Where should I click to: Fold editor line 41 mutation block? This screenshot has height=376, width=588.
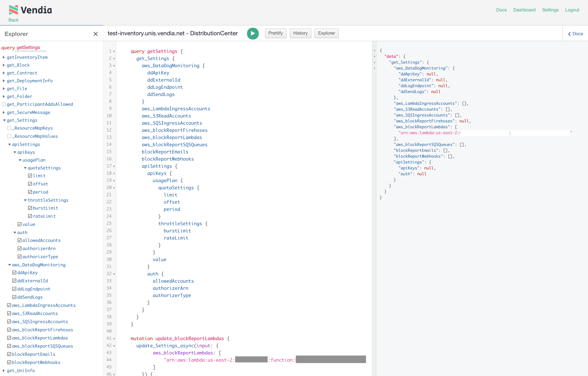114,339
